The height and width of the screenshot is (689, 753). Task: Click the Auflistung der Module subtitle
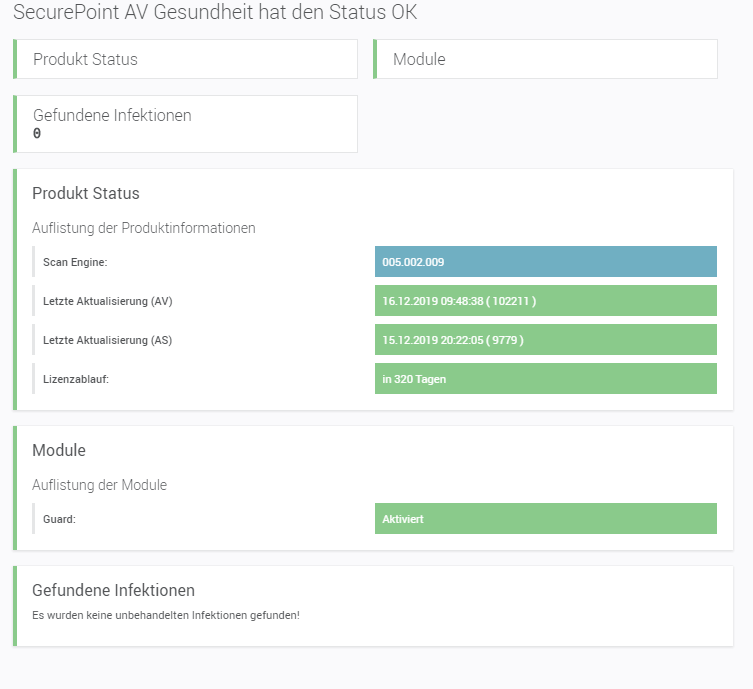pyautogui.click(x=100, y=485)
